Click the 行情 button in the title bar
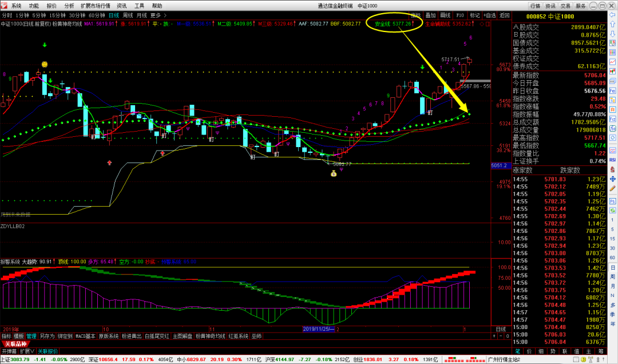This screenshot has width=618, height=364. coord(535,6)
